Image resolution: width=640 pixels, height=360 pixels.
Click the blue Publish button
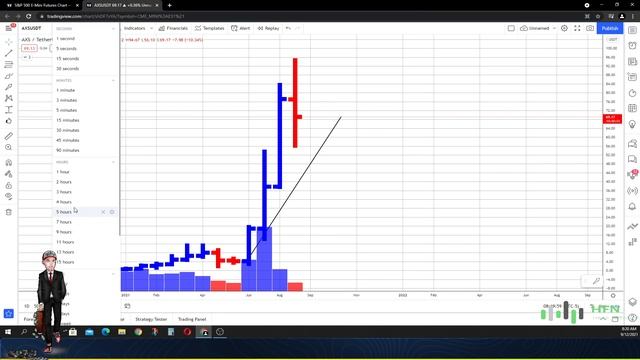[610, 28]
